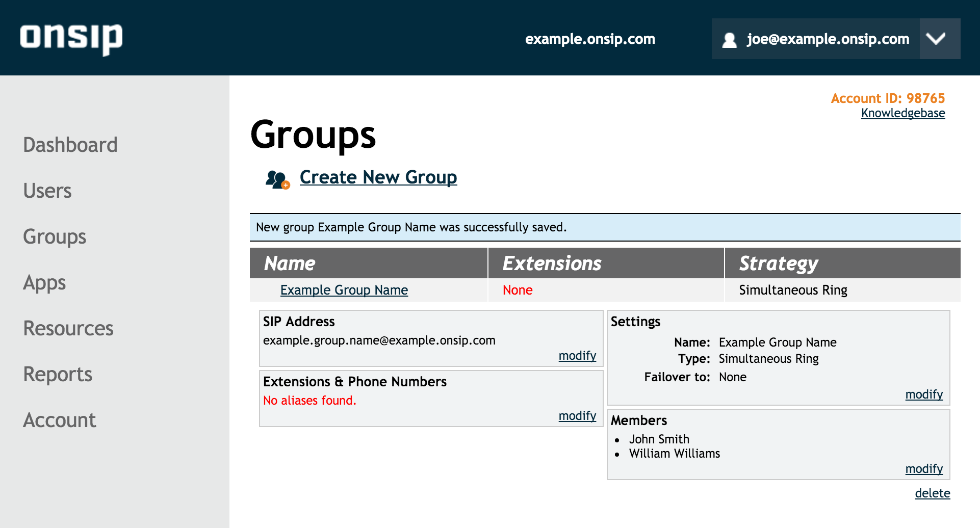The width and height of the screenshot is (980, 528).
Task: Modify Extensions & Phone Numbers
Action: pos(577,416)
